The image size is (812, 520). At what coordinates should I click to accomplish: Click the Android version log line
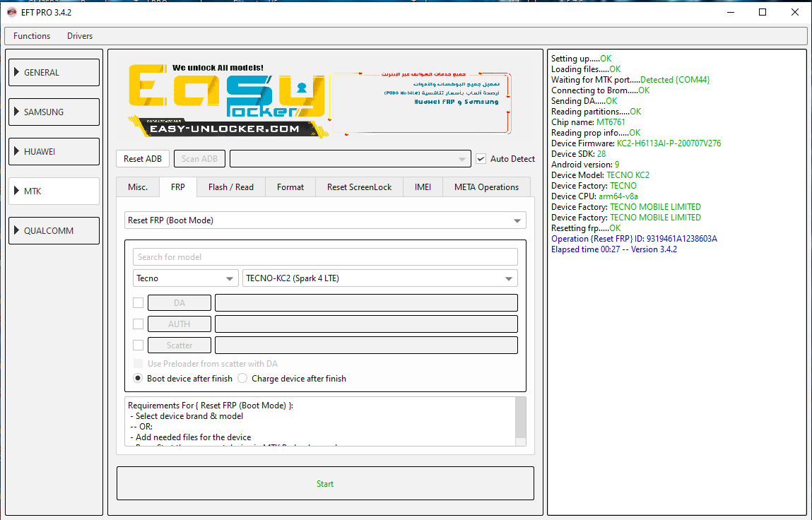click(x=585, y=164)
